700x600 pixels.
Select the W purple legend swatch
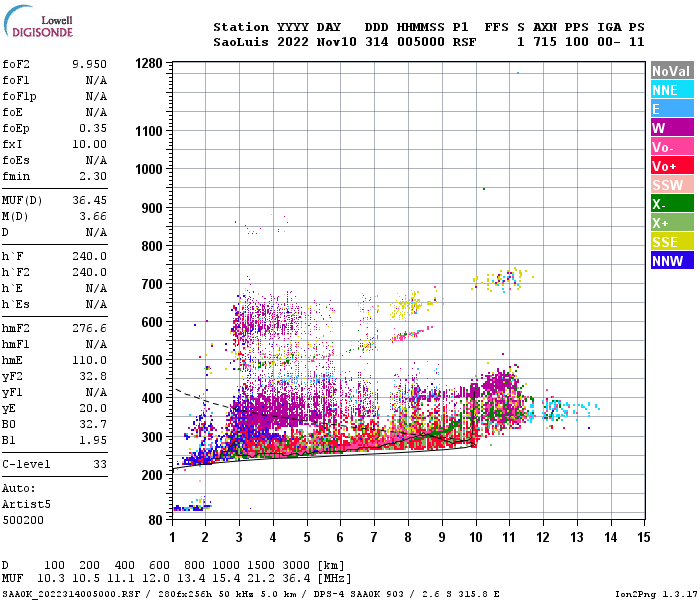672,128
